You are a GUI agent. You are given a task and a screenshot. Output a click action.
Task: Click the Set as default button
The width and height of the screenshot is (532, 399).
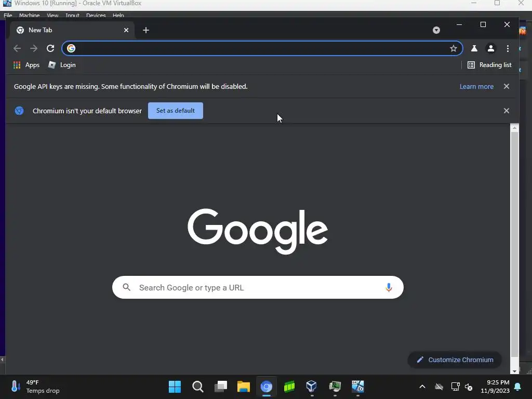pos(176,111)
